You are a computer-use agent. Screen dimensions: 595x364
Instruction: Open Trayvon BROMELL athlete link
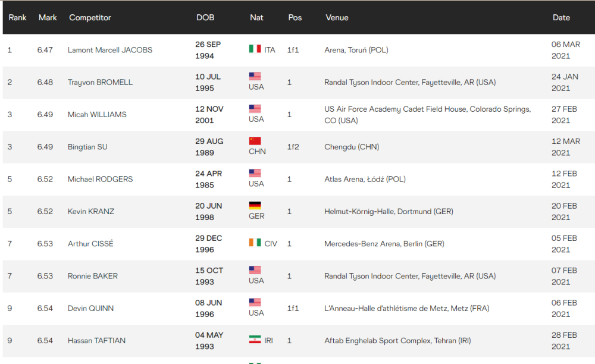(100, 82)
